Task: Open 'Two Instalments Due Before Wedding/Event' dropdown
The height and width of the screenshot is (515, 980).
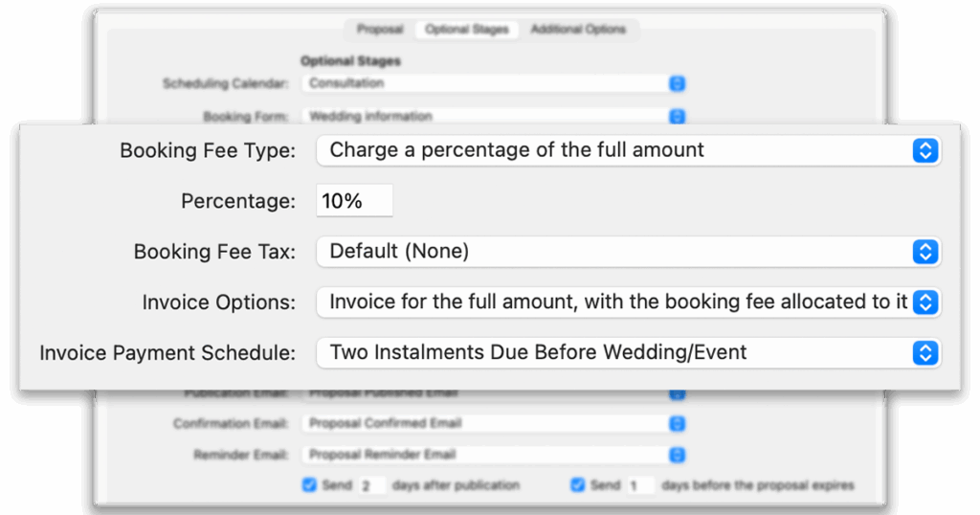Action: click(628, 353)
